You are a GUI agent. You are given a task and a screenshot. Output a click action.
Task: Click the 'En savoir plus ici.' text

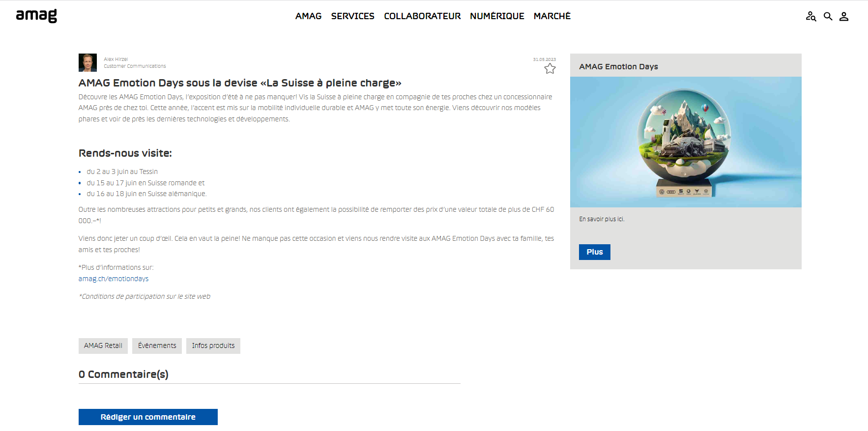(x=602, y=219)
